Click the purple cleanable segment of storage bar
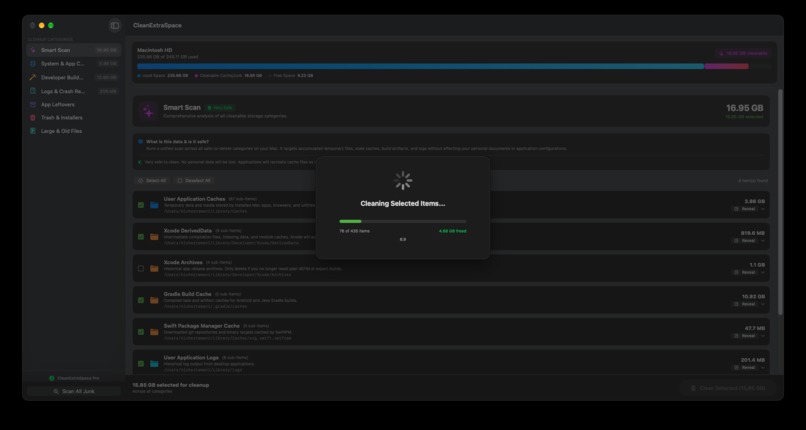The height and width of the screenshot is (430, 806). (x=726, y=66)
